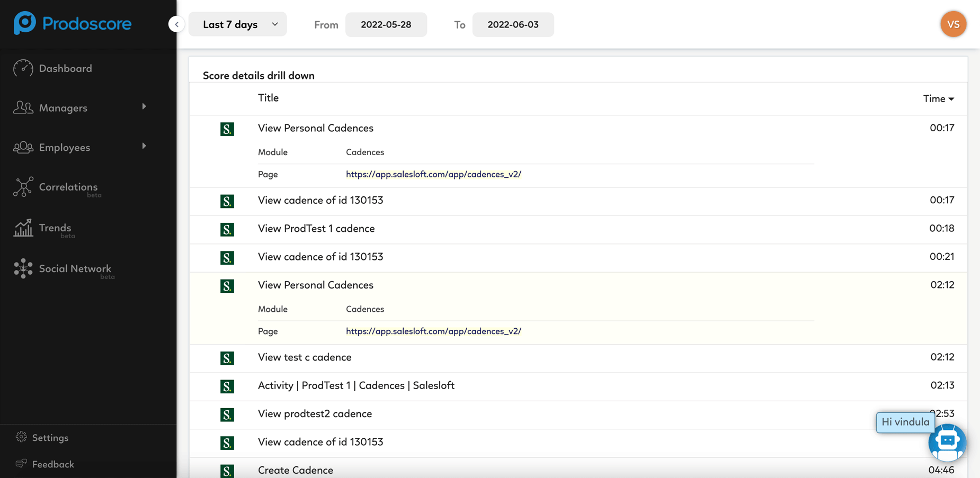Screen dimensions: 980x478
Task: Open the chatbot robot assistant
Action: point(947,443)
